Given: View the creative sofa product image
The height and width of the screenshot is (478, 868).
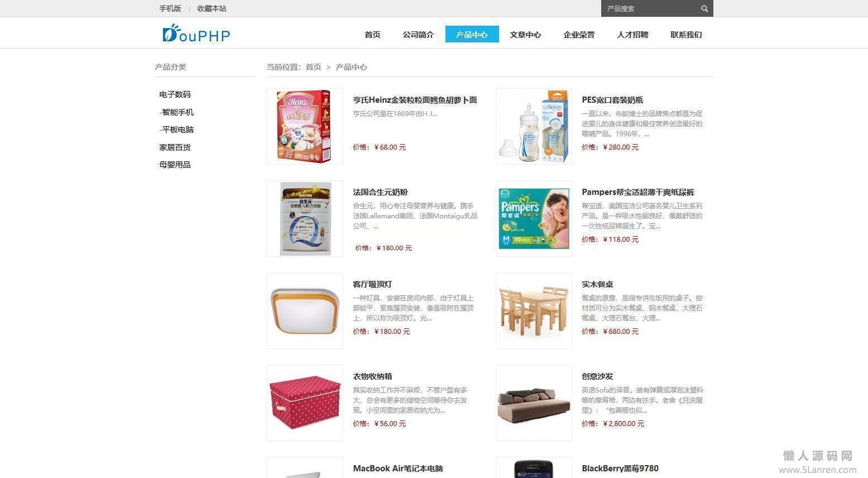Looking at the screenshot, I should coord(534,403).
